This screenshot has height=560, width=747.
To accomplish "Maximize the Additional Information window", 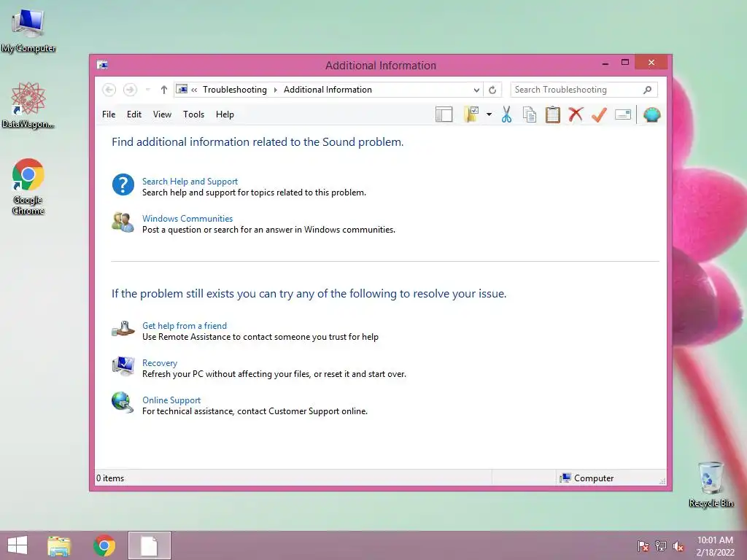I will [625, 63].
